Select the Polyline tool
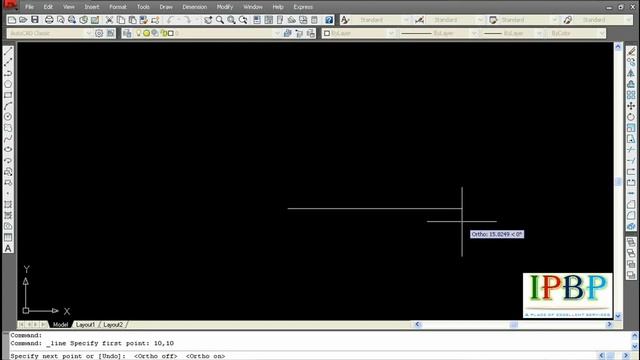 8,73
